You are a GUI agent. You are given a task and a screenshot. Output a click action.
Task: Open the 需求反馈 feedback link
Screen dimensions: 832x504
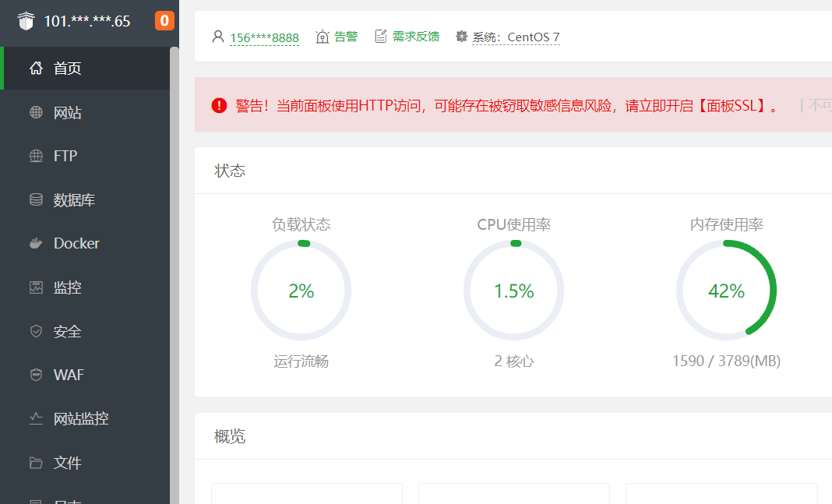pos(415,37)
